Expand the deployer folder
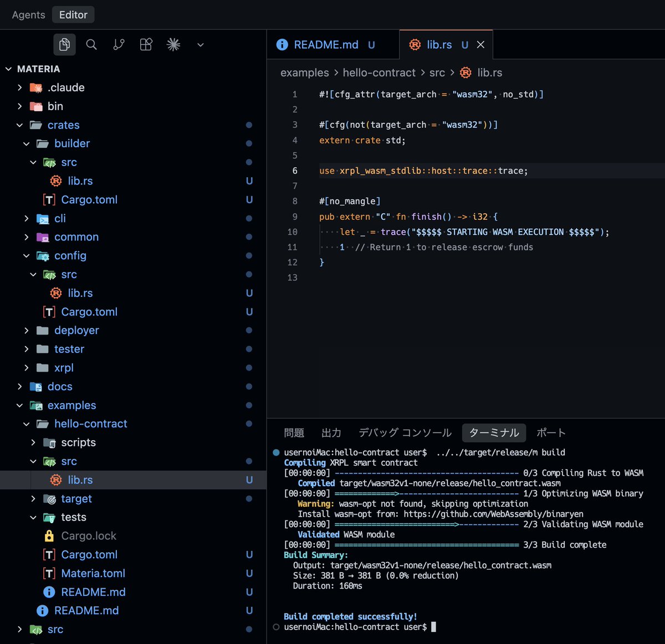Viewport: 665px width, 644px height. point(26,331)
